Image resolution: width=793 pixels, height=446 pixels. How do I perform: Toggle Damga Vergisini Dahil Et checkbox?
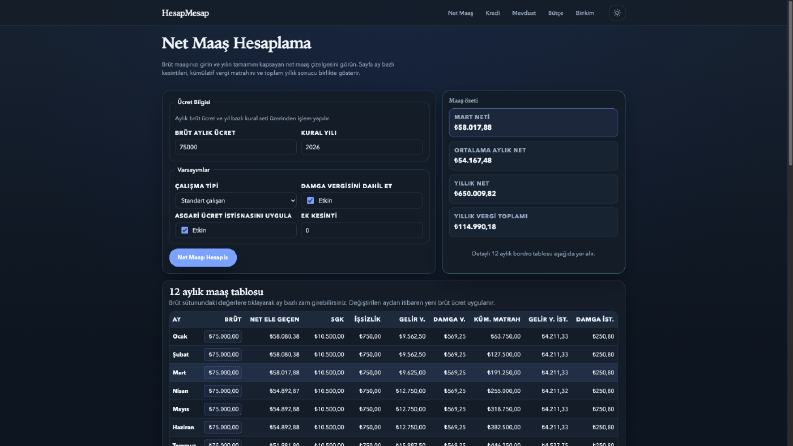click(x=311, y=201)
